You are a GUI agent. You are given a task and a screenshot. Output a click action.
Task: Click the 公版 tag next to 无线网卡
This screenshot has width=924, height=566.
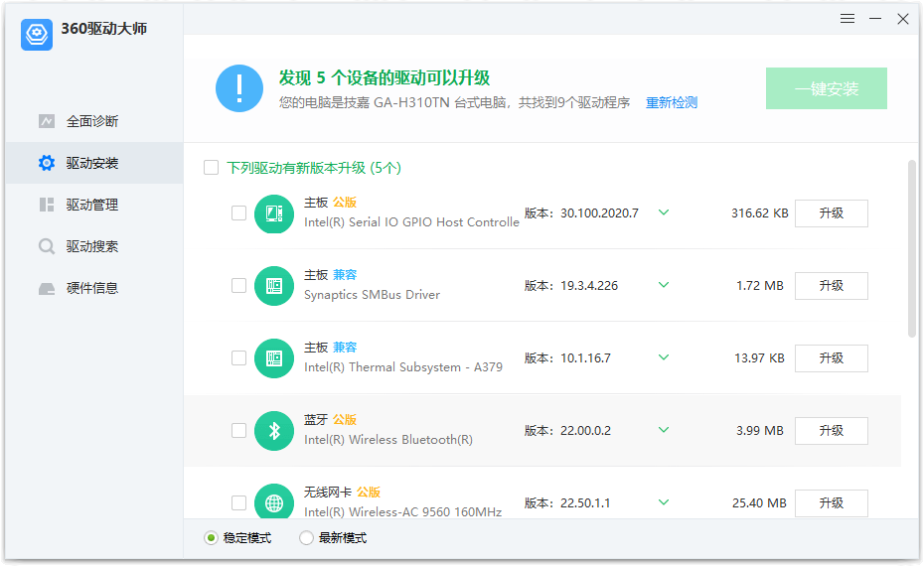point(369,492)
